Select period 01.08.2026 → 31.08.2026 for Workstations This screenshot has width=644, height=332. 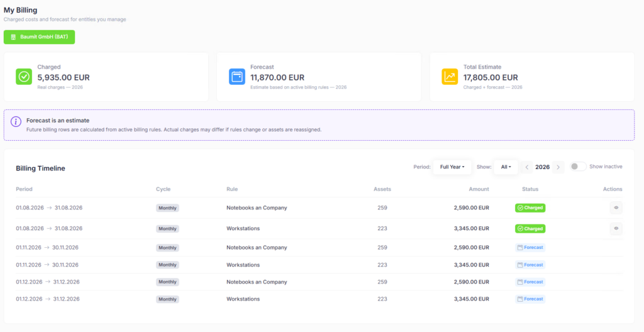pos(49,228)
